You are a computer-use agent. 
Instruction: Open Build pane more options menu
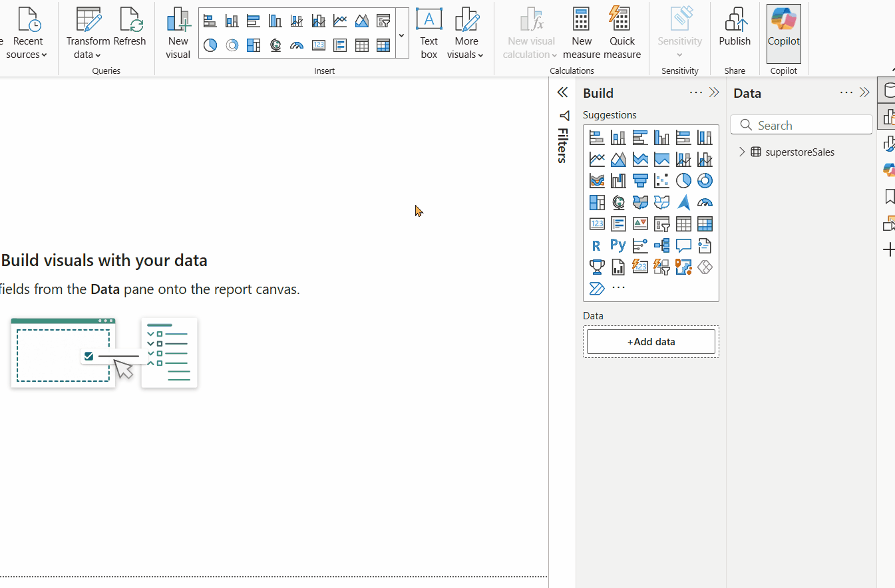pyautogui.click(x=695, y=92)
